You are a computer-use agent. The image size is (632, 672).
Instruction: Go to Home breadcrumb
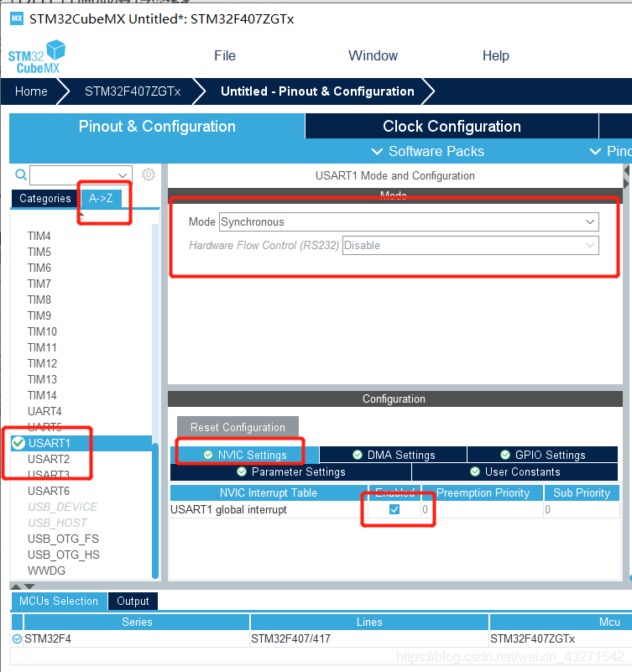pos(31,91)
